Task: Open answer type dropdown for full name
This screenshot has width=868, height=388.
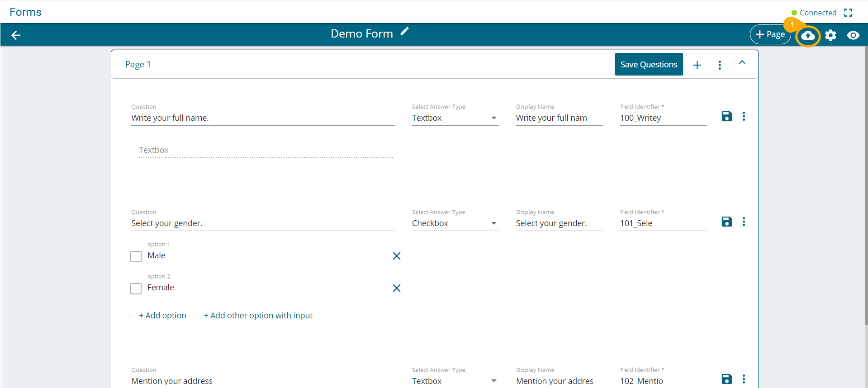Action: point(455,118)
